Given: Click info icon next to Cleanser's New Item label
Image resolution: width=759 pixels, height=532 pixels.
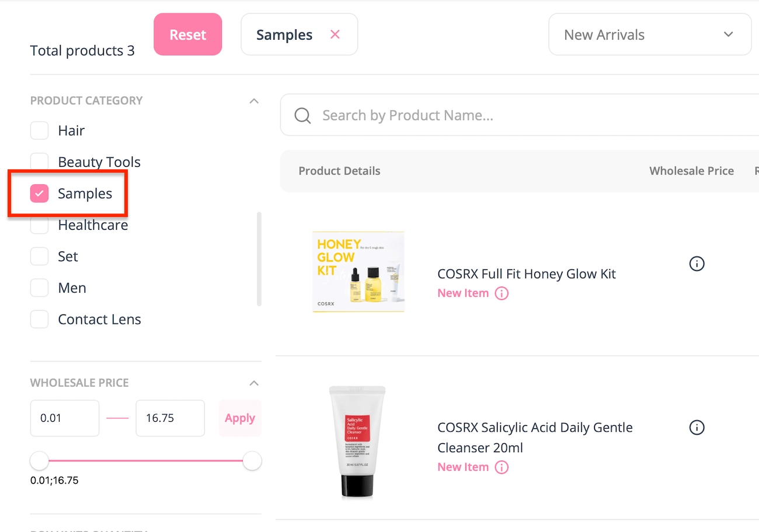Looking at the screenshot, I should (x=502, y=467).
